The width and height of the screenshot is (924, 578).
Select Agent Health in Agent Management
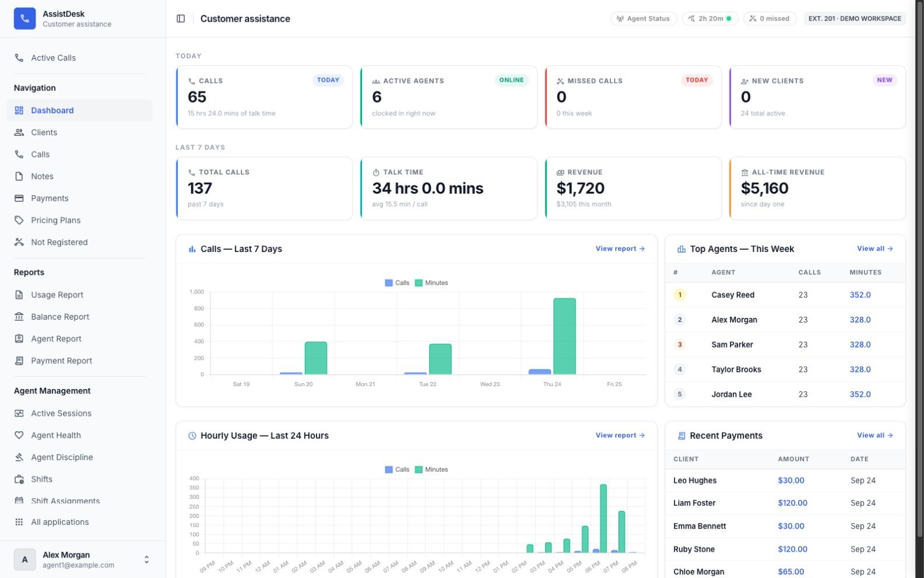80,435
